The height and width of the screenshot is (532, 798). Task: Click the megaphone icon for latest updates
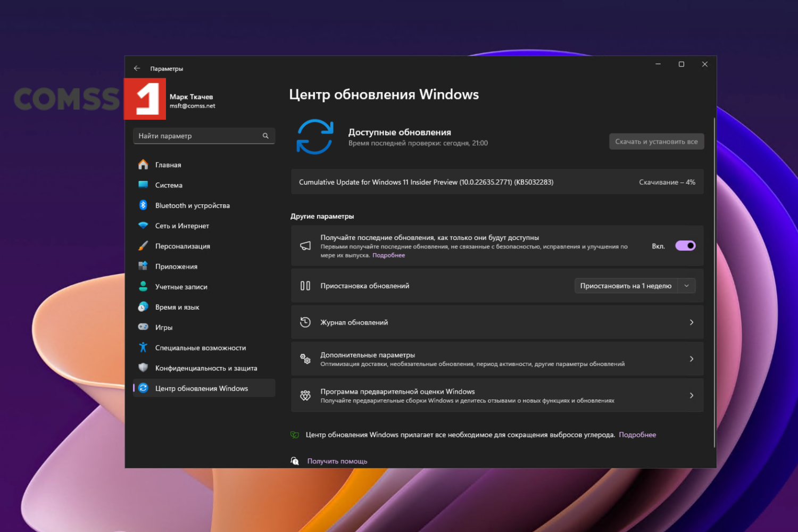pos(305,246)
